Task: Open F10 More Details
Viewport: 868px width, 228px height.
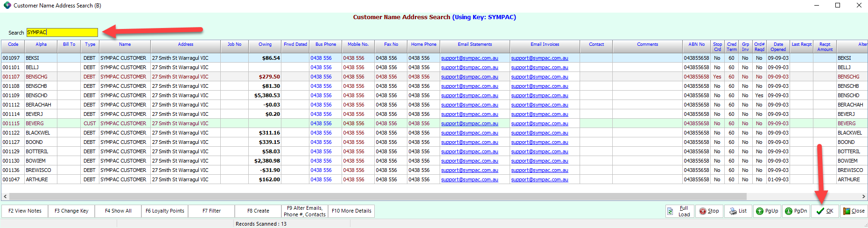Action: [x=351, y=211]
